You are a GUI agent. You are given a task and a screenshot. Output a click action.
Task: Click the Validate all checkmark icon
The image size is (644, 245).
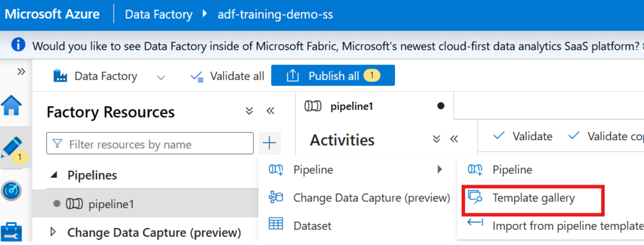[x=197, y=76]
